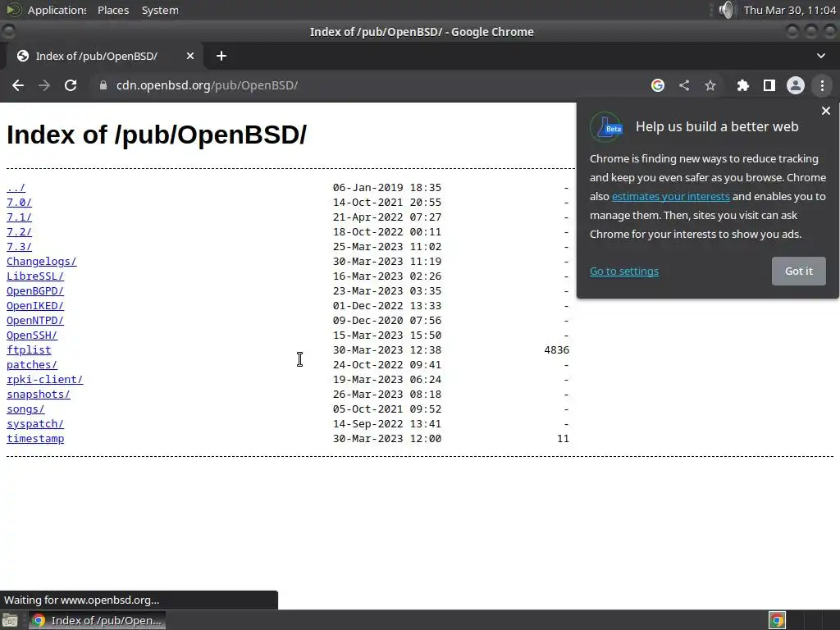Open the LibreSSL/ directory
Screen dimensions: 840x630
[x=34, y=276]
